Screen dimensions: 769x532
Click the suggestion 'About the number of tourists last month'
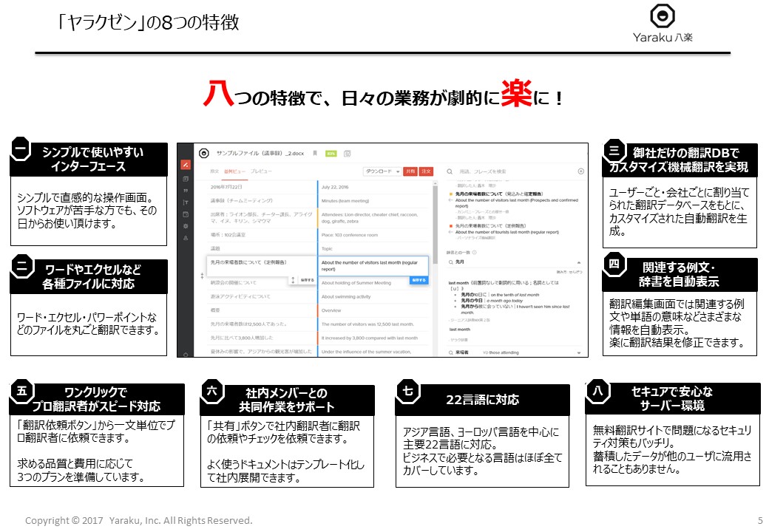507,232
